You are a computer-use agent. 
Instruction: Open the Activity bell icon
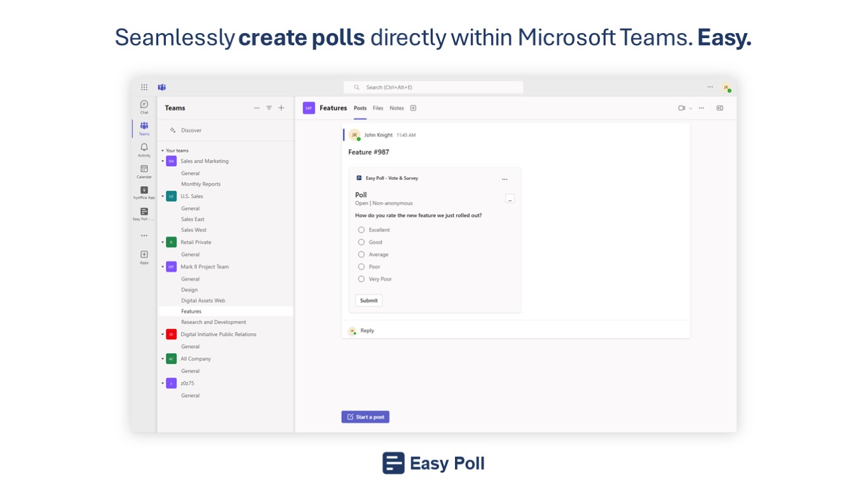pos(144,149)
